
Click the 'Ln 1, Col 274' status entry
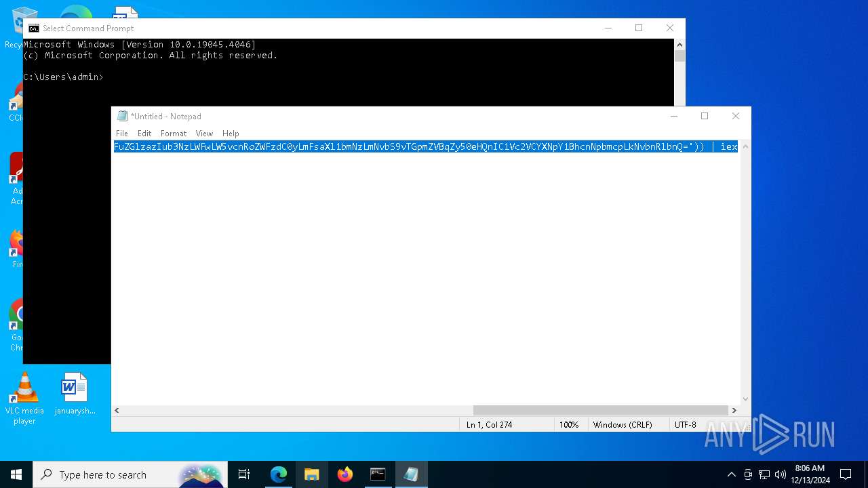[x=489, y=425]
